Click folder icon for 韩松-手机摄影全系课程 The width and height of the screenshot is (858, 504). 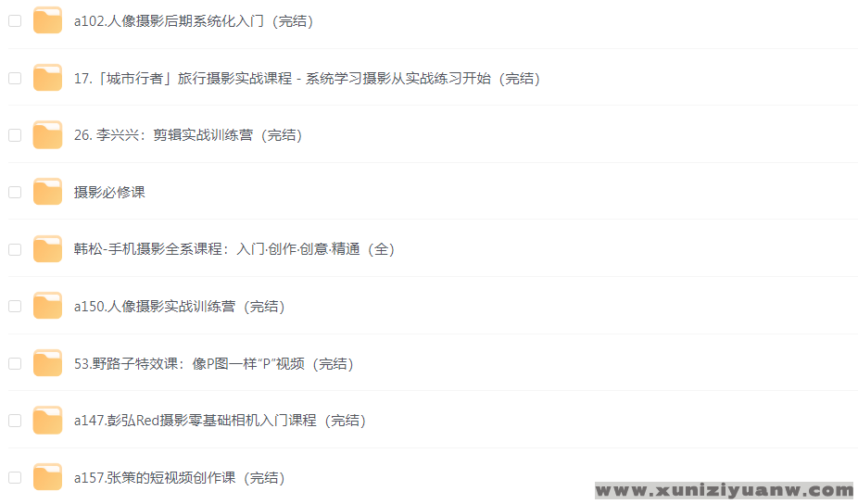[47, 249]
